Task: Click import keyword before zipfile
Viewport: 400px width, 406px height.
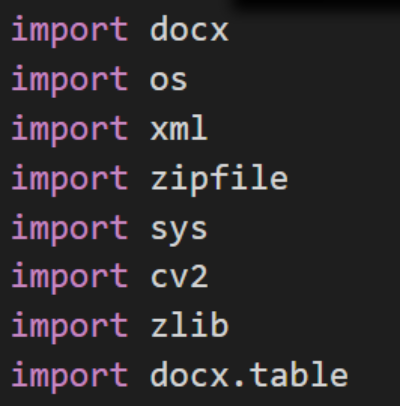Action: pos(70,180)
